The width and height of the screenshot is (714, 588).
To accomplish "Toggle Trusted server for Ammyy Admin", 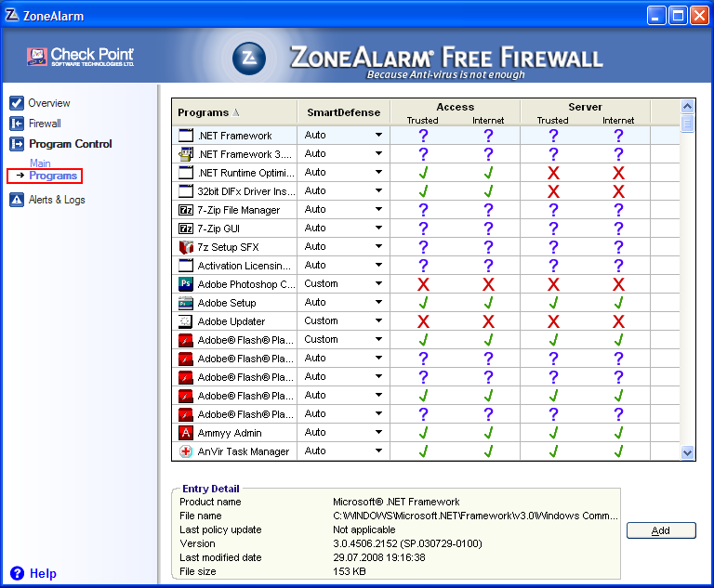I will (553, 433).
